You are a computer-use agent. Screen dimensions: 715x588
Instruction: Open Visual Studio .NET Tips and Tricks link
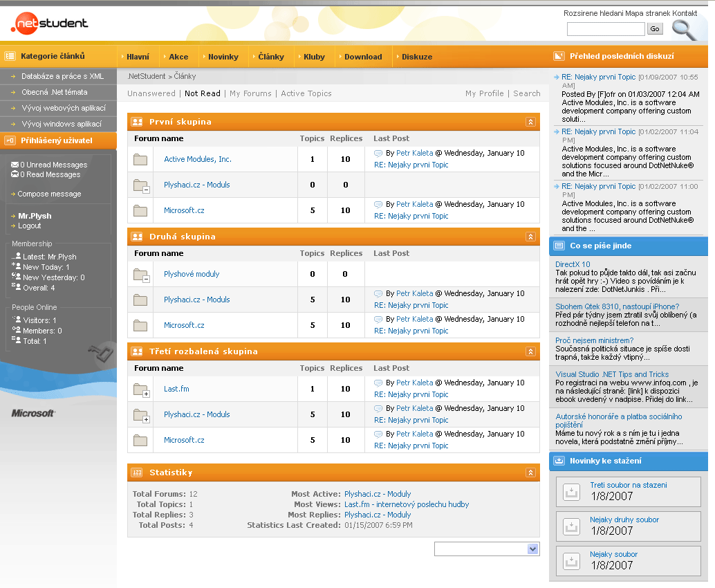(x=612, y=374)
